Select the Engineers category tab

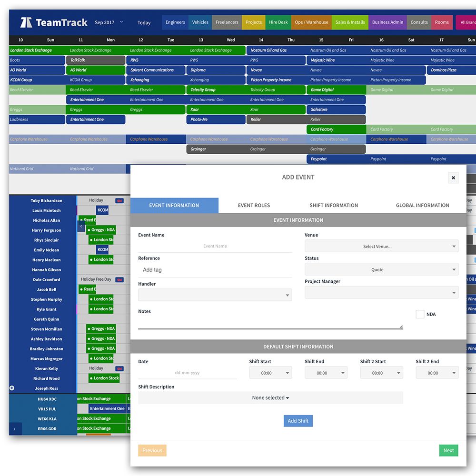[175, 22]
